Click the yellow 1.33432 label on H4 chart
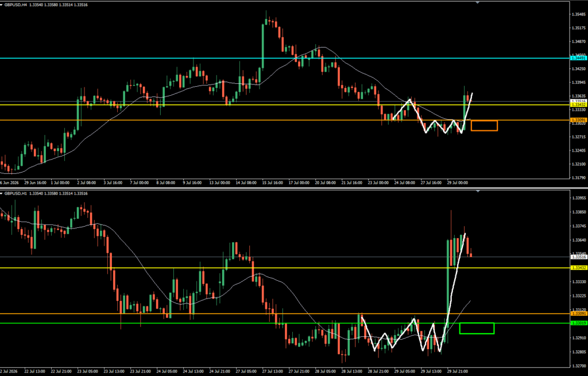Screen dimensions: 588x376 tap(579, 105)
